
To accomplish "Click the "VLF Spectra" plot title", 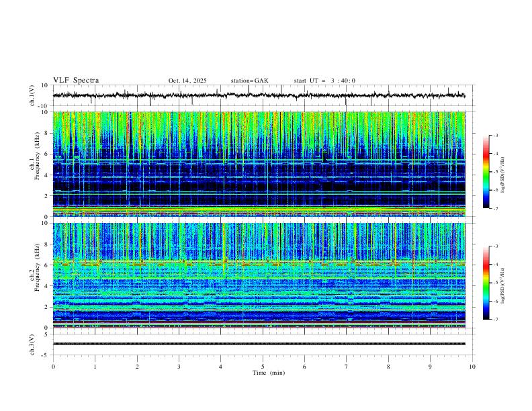I will point(76,81).
